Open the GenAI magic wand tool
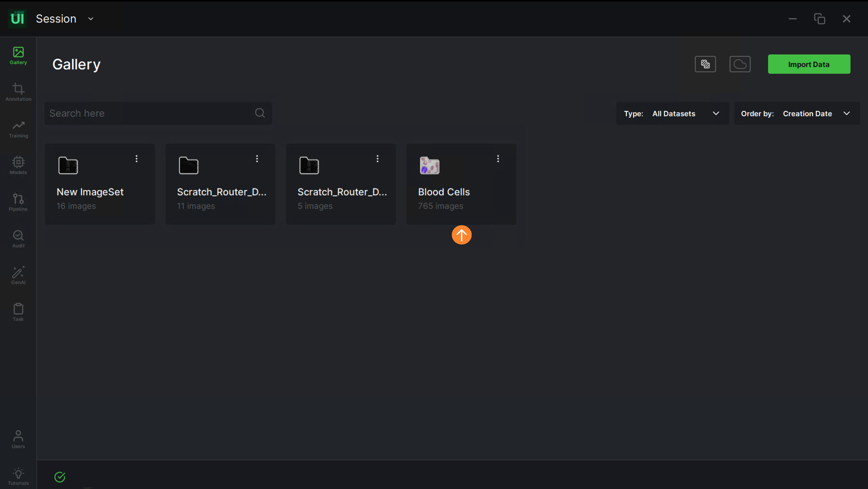 (x=18, y=276)
